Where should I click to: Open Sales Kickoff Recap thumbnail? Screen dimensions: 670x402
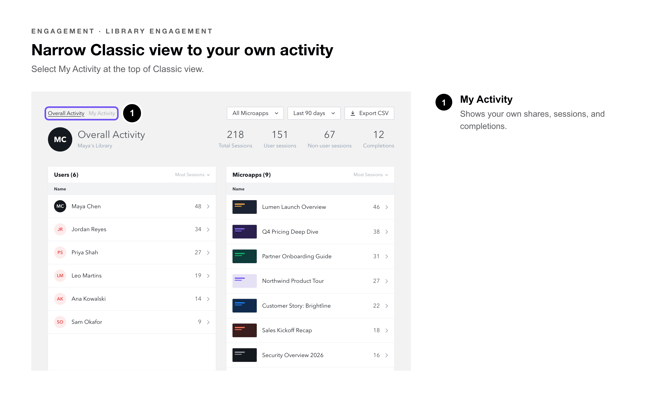(x=244, y=330)
